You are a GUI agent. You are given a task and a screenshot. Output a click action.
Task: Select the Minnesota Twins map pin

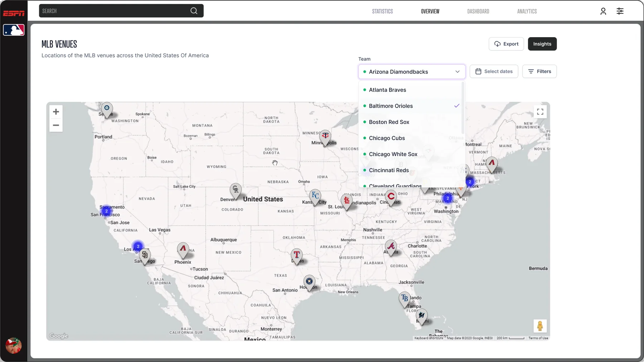325,138
